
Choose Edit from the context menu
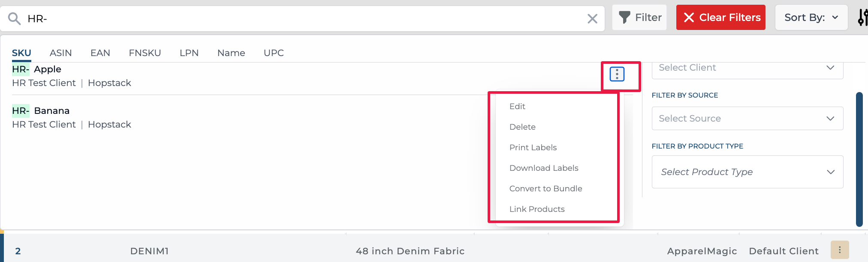click(517, 106)
